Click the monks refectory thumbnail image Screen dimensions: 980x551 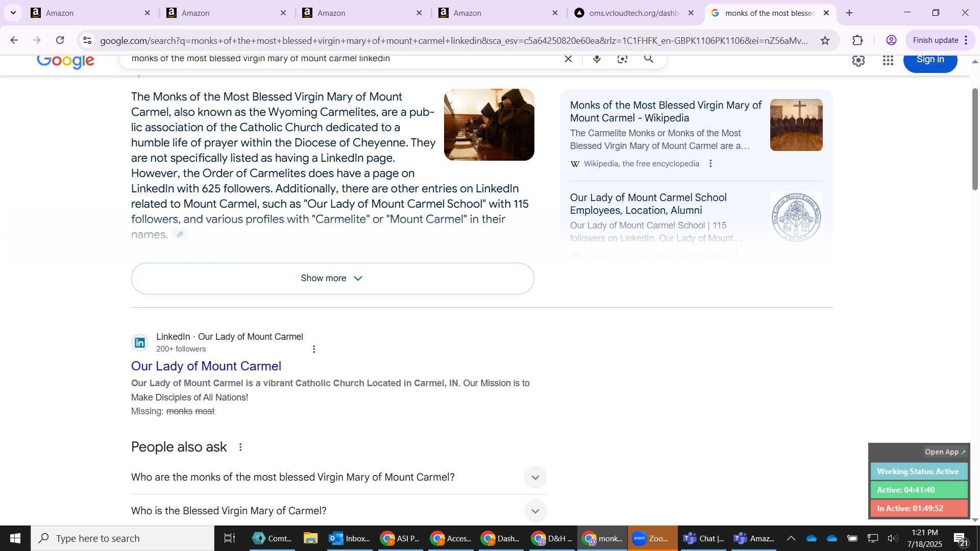tap(489, 124)
